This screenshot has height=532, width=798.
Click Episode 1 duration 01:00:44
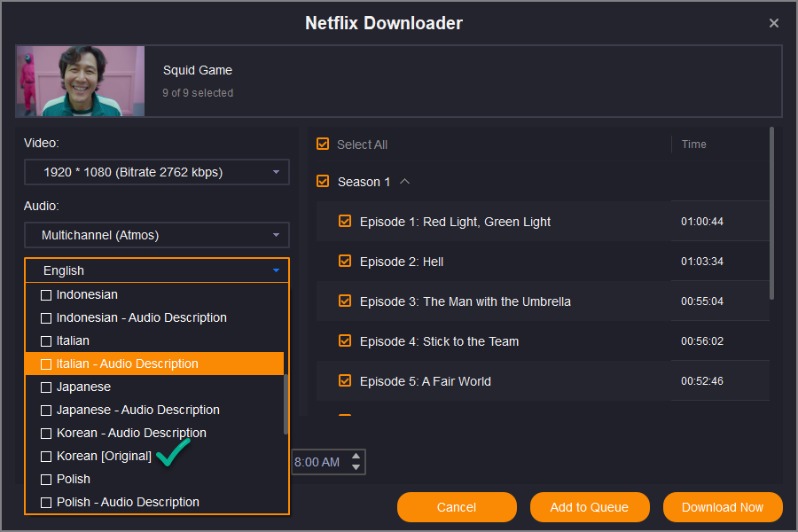tap(702, 222)
